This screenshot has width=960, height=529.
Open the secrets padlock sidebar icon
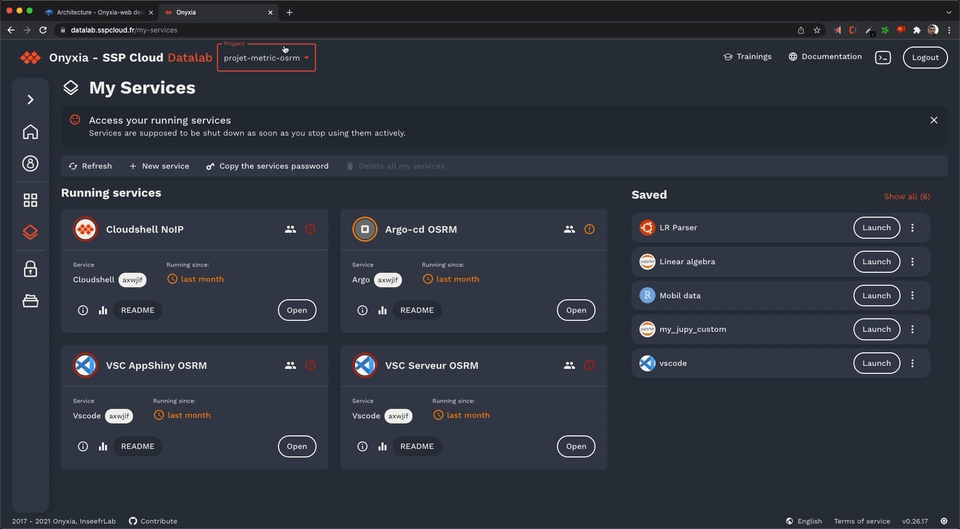30,268
